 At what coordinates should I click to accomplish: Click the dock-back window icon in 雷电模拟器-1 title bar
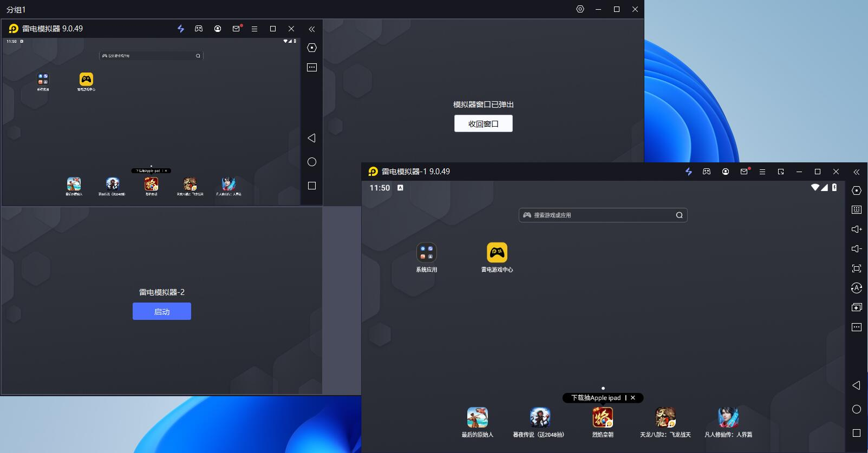point(780,172)
